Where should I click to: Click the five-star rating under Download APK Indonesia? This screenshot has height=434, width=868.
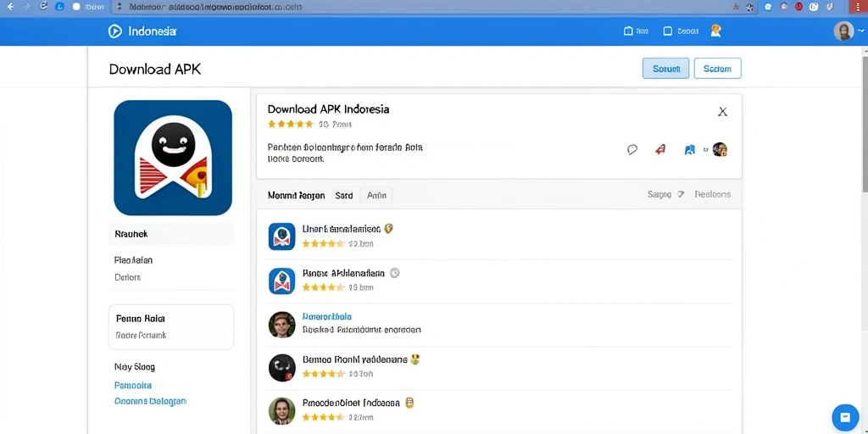(x=291, y=124)
